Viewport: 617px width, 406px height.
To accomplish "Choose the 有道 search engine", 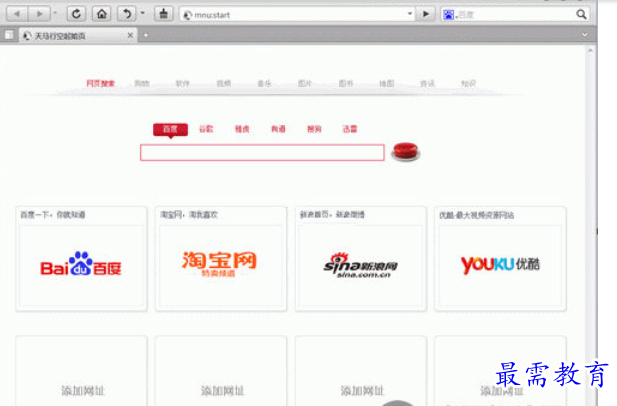I will 278,129.
